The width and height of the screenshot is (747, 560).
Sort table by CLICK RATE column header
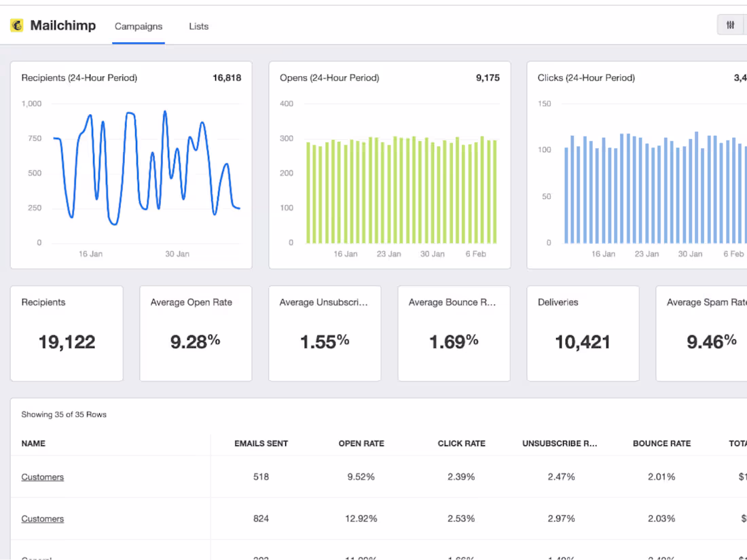coord(462,443)
